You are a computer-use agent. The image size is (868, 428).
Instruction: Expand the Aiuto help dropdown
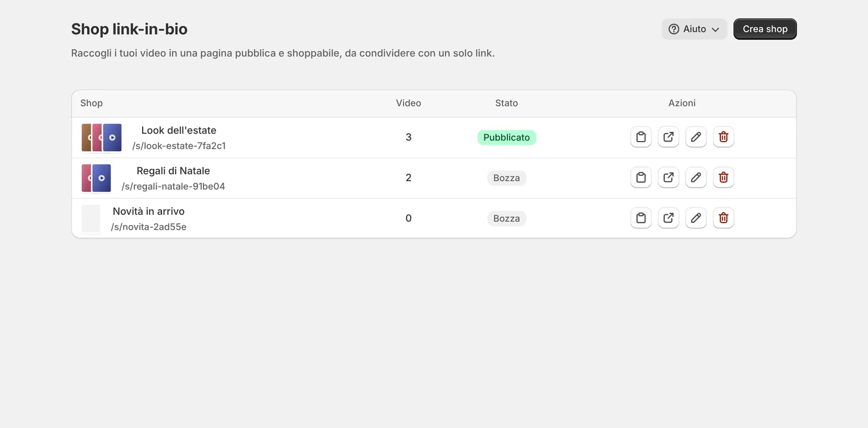click(694, 29)
